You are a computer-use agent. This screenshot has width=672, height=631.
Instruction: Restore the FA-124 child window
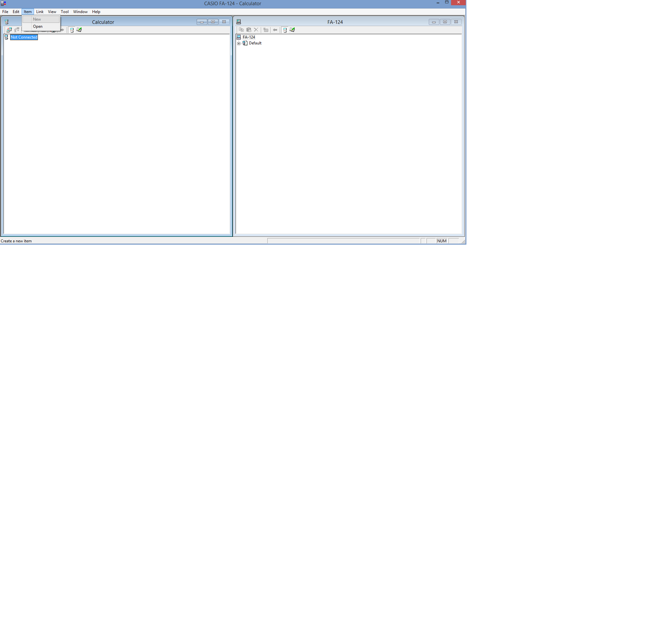445,22
